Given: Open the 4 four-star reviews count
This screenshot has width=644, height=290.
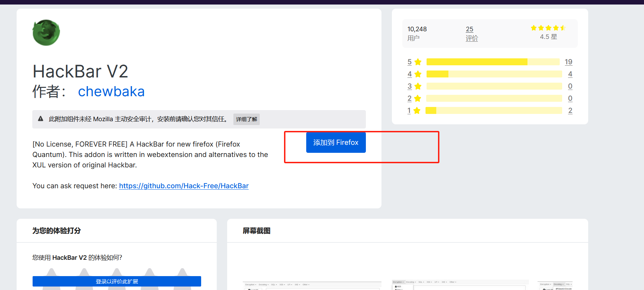Looking at the screenshot, I should point(570,74).
